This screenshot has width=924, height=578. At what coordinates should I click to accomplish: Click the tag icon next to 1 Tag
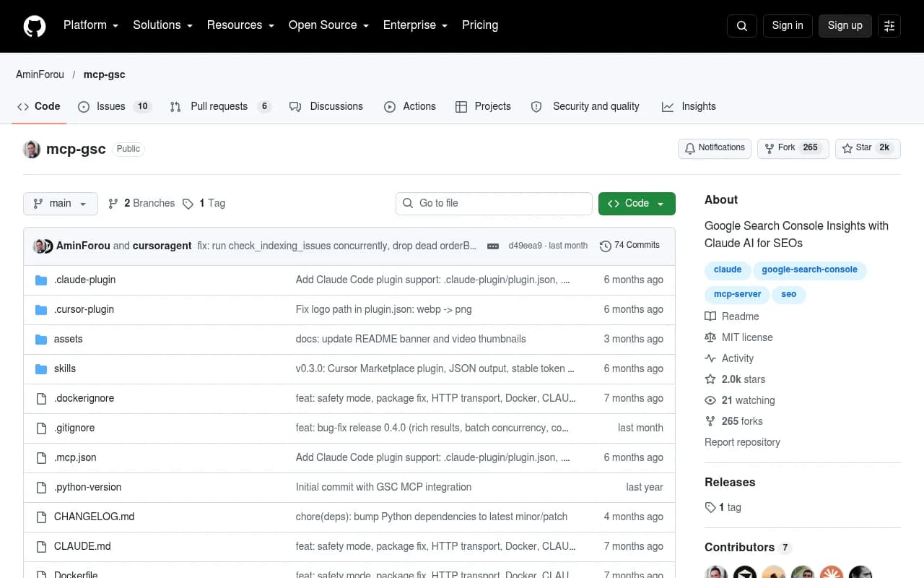(188, 204)
